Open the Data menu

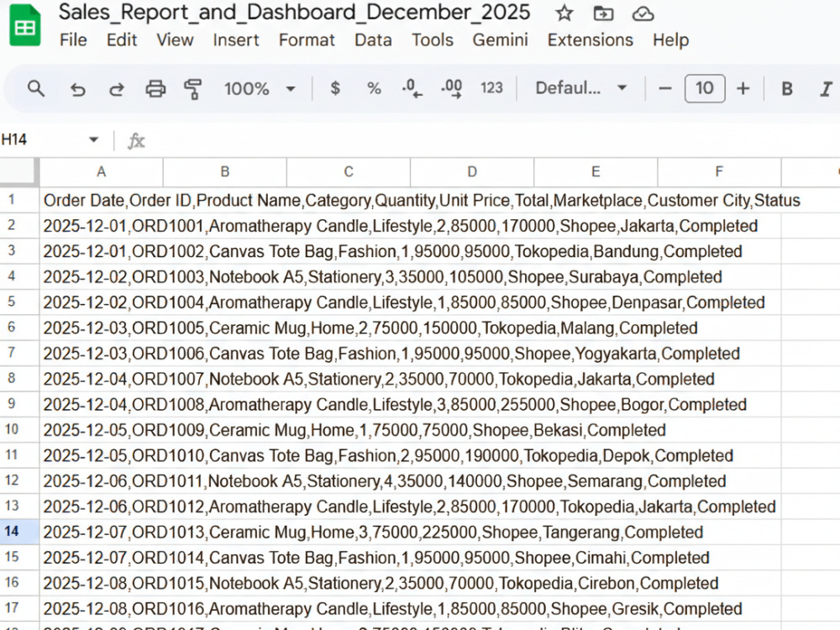coord(373,39)
